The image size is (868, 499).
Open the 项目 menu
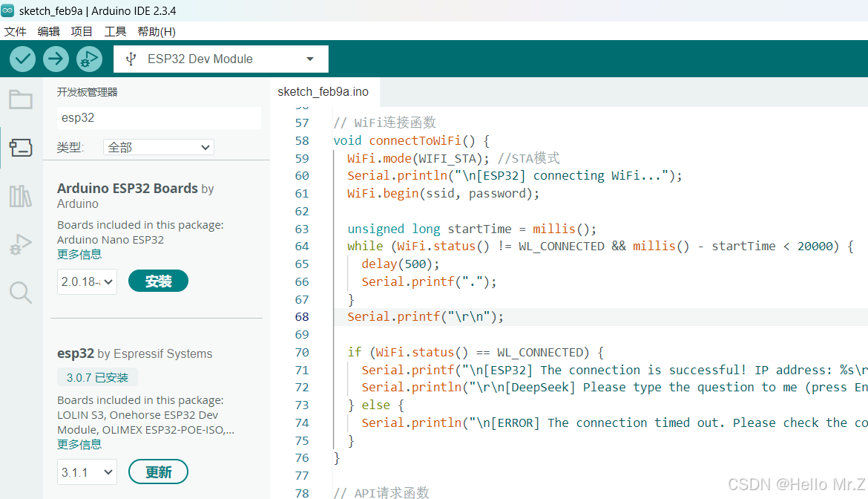point(82,32)
